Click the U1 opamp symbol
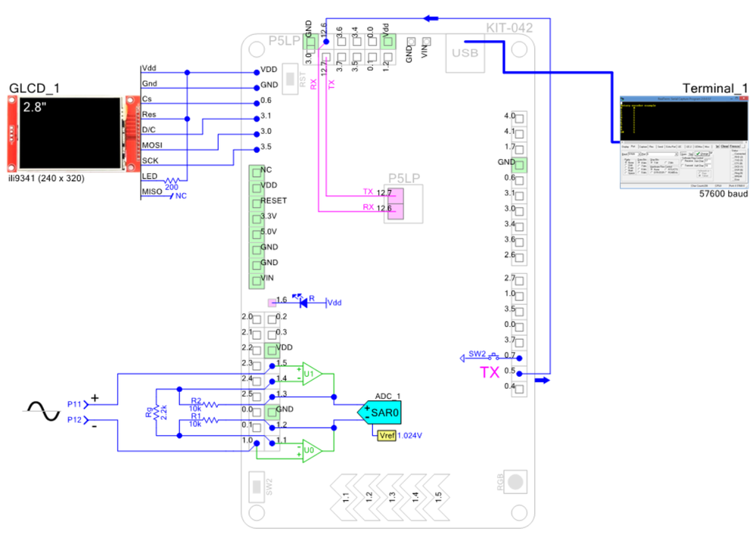The height and width of the screenshot is (535, 756). (312, 374)
